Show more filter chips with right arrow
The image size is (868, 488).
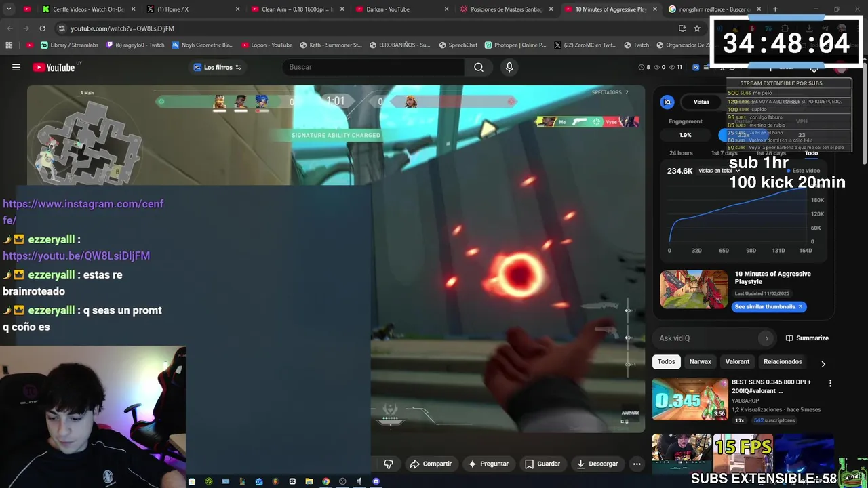pyautogui.click(x=823, y=364)
